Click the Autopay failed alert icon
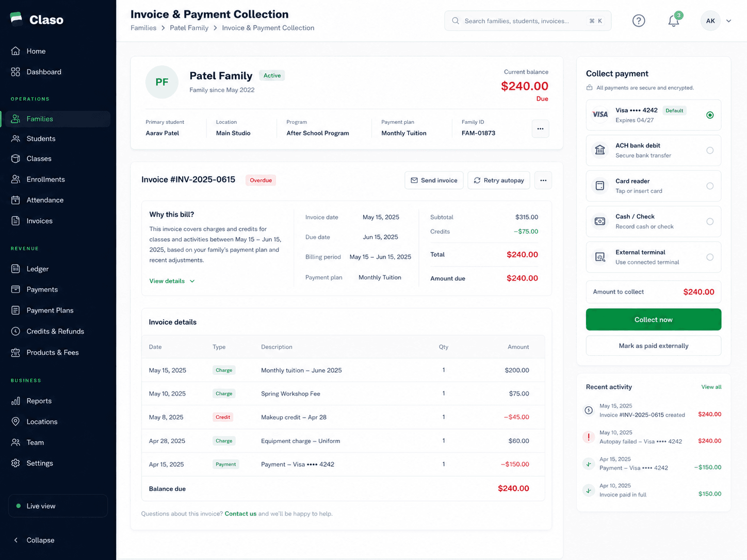 click(589, 437)
